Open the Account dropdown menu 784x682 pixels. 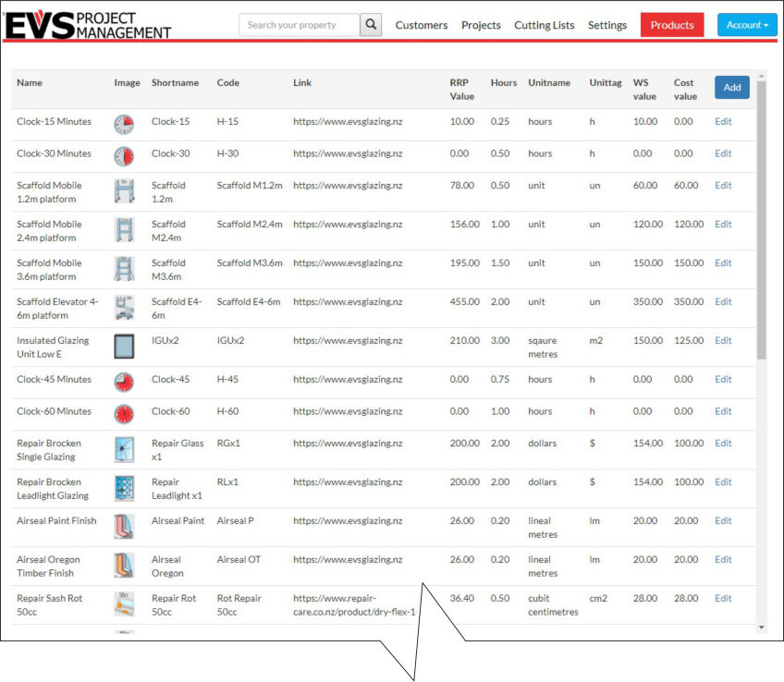coord(747,25)
